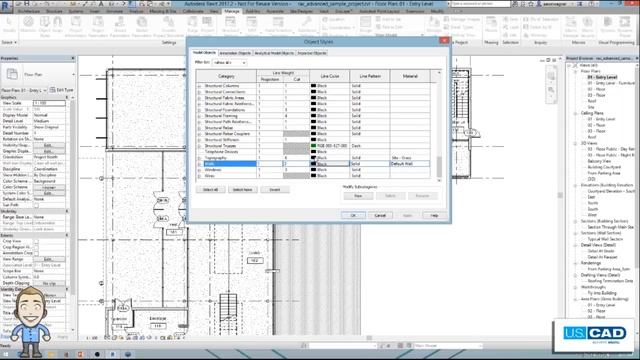Click the Purge Unused icon

click(x=192, y=25)
